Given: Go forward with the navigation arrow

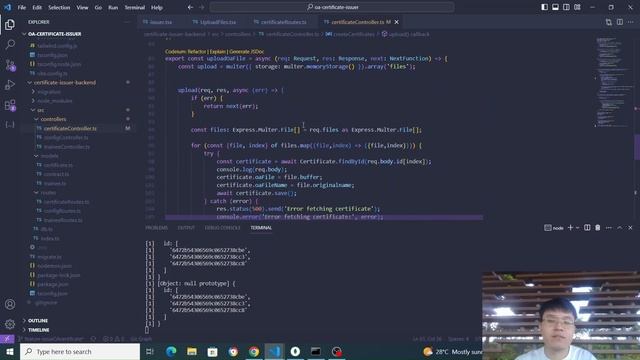Looking at the screenshot, I should pyautogui.click(x=201, y=7).
